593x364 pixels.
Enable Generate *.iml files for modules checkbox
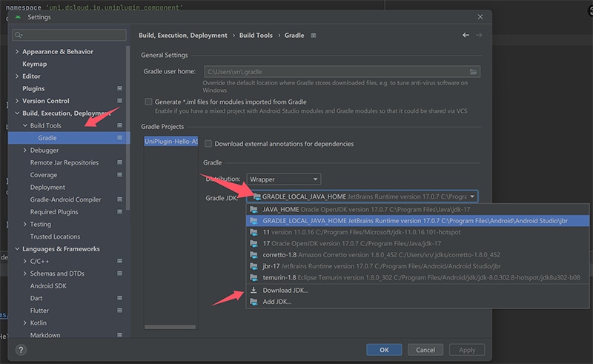tap(149, 102)
